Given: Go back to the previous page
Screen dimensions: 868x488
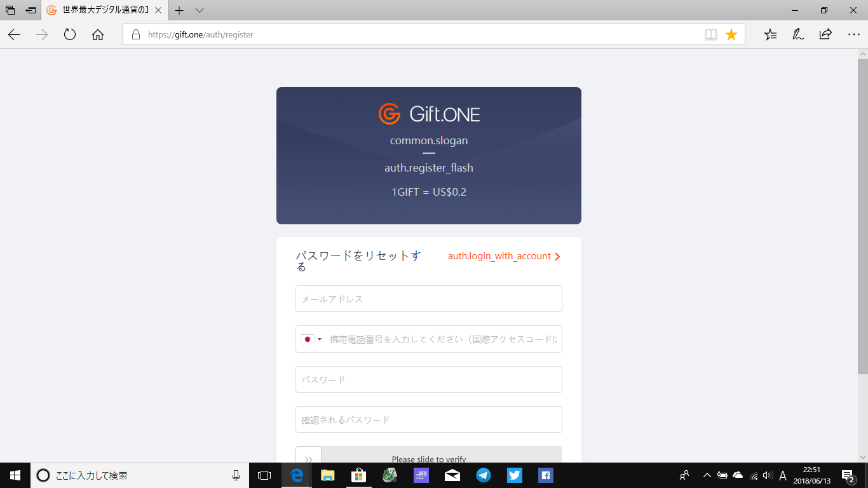Looking at the screenshot, I should click(14, 35).
